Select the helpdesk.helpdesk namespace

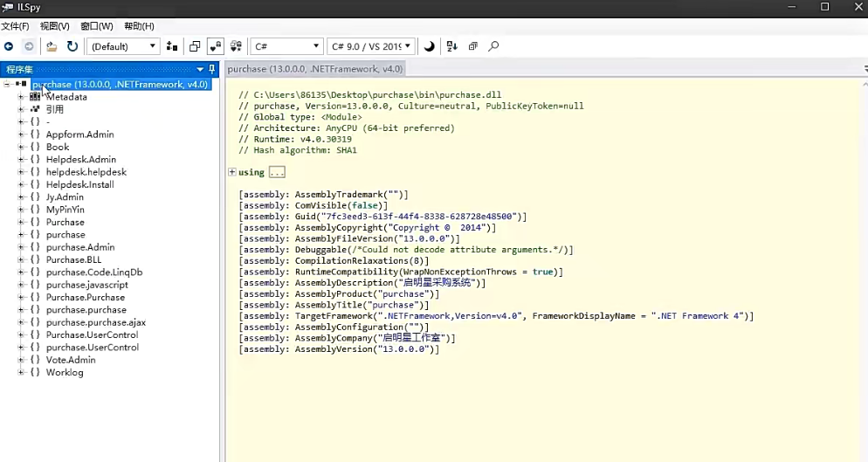tap(86, 172)
